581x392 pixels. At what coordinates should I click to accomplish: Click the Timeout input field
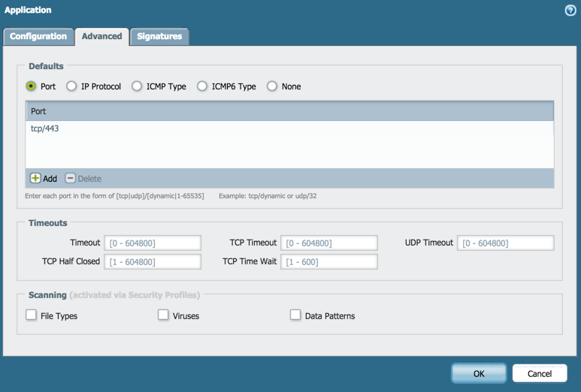pyautogui.click(x=153, y=243)
